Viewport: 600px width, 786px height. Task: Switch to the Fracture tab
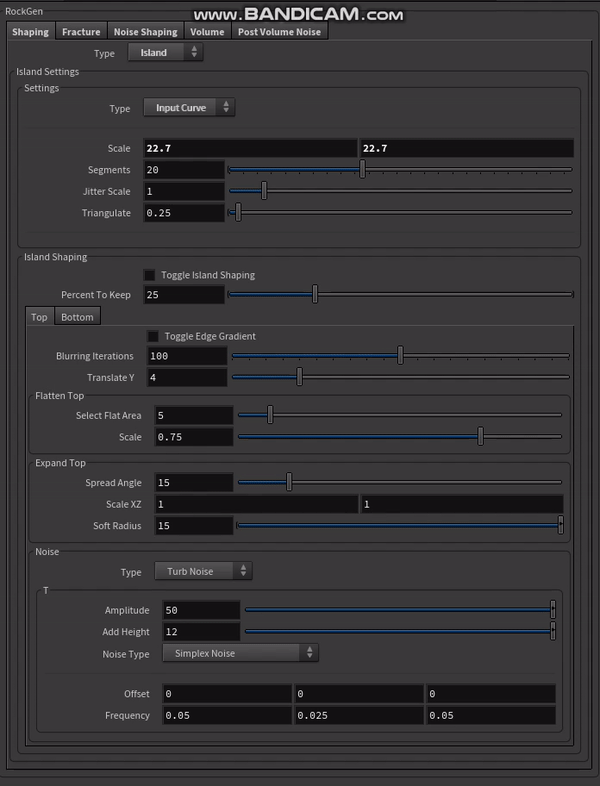[x=81, y=32]
